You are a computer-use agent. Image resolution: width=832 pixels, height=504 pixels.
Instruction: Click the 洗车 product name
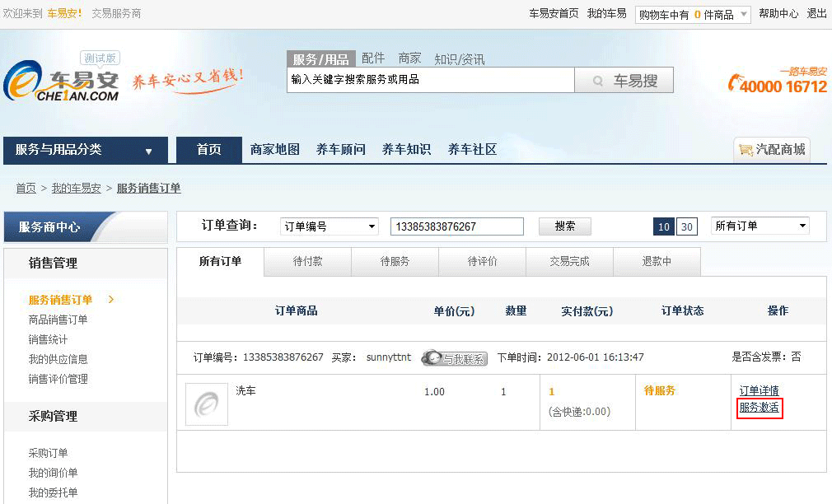click(x=245, y=391)
